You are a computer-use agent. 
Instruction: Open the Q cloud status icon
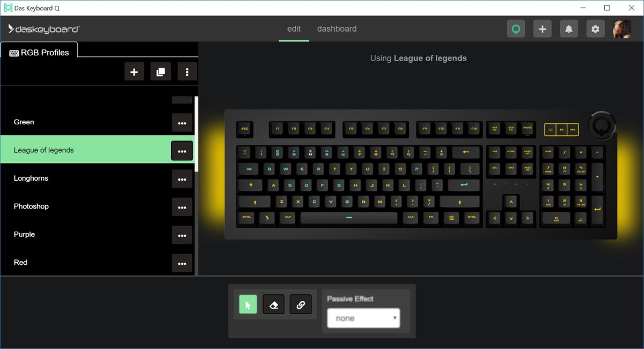coord(516,29)
